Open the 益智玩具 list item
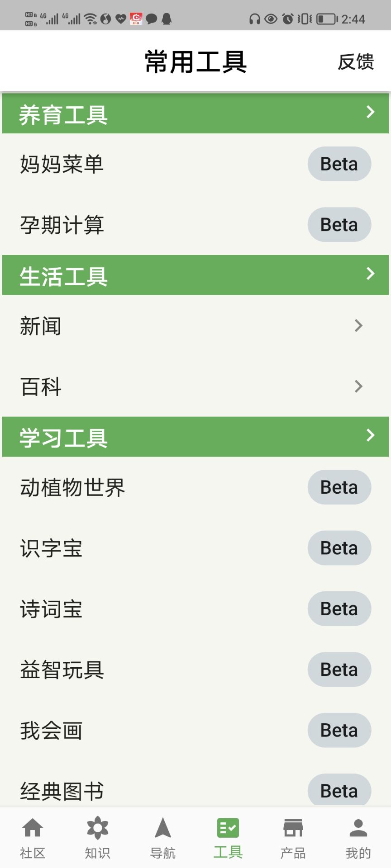This screenshot has width=391, height=868. [x=62, y=670]
